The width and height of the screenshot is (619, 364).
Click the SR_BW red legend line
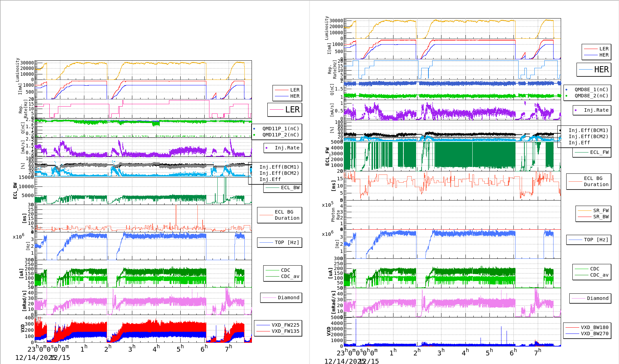coord(584,217)
